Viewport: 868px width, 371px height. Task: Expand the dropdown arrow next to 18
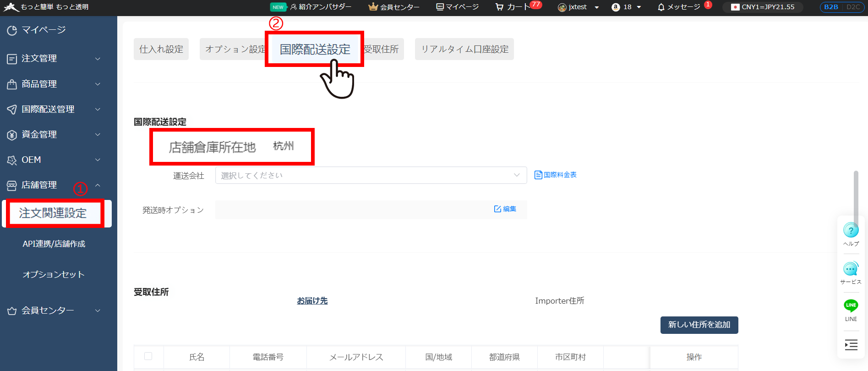point(639,7)
